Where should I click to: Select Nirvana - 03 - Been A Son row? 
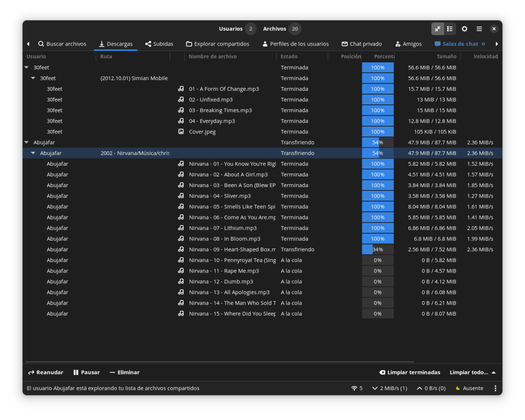tap(263, 185)
